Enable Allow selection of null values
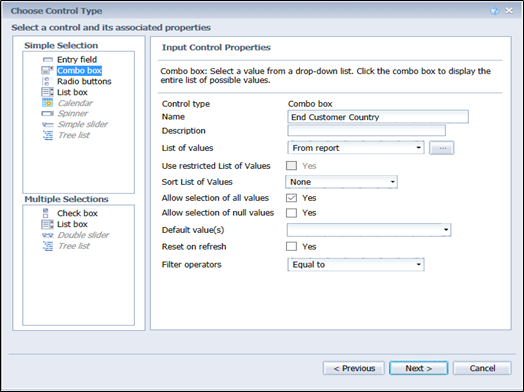 [291, 213]
